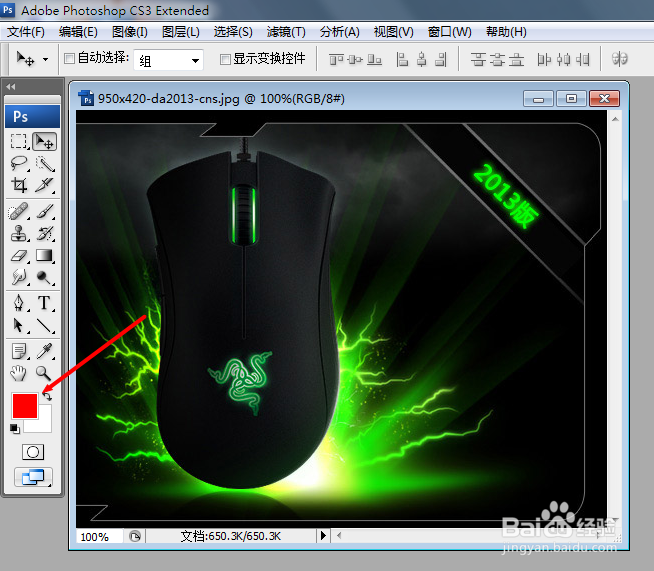Select the Gradient tool
Image resolution: width=654 pixels, height=571 pixels.
[44, 255]
